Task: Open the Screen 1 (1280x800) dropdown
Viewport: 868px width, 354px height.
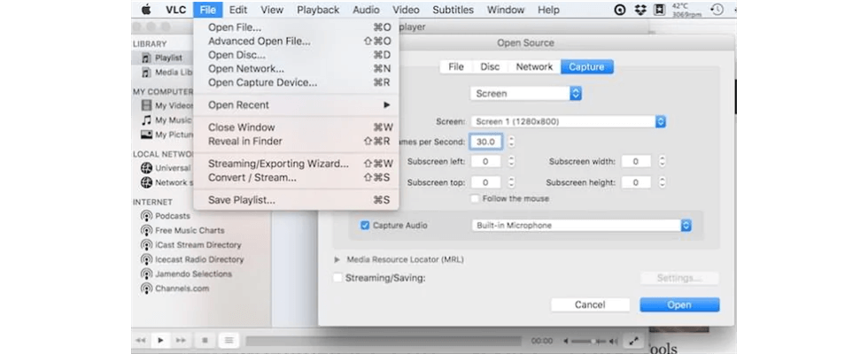Action: (x=568, y=122)
